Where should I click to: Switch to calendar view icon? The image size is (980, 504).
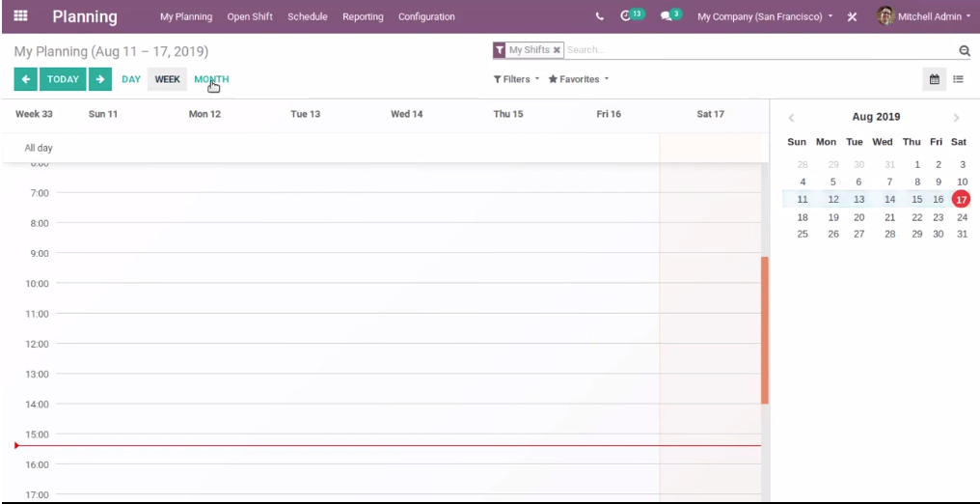click(x=934, y=79)
